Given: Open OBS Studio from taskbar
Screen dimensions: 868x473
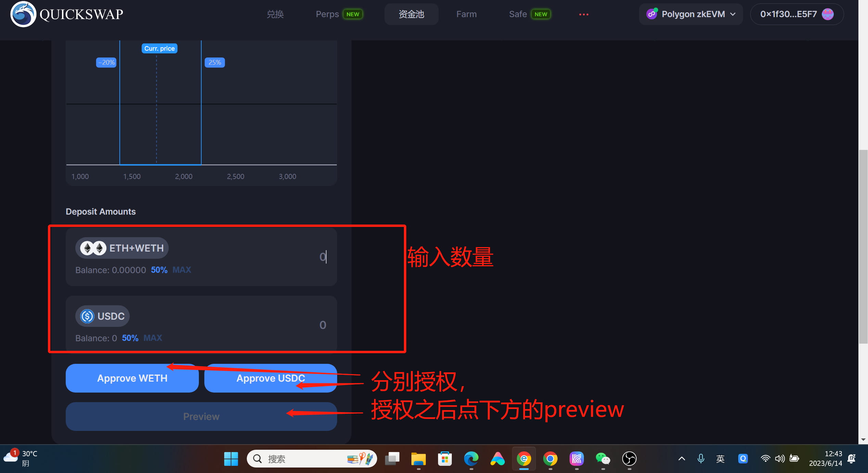Looking at the screenshot, I should (629, 459).
